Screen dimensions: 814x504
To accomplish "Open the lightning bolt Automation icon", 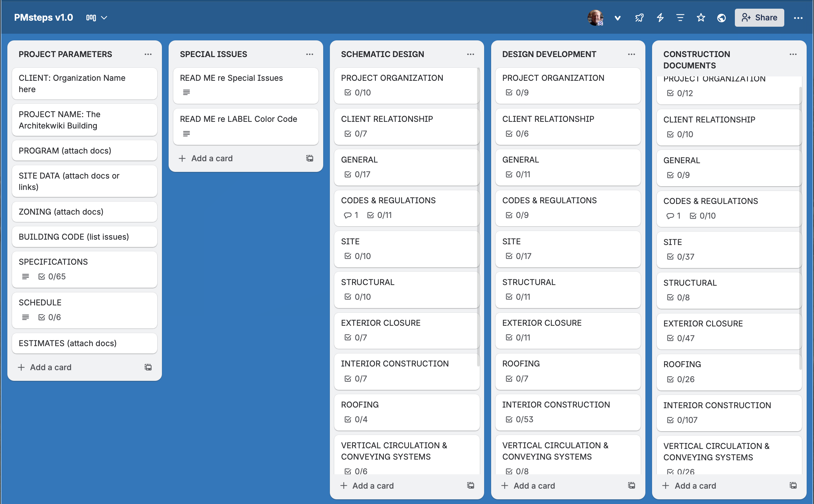I will coord(660,18).
